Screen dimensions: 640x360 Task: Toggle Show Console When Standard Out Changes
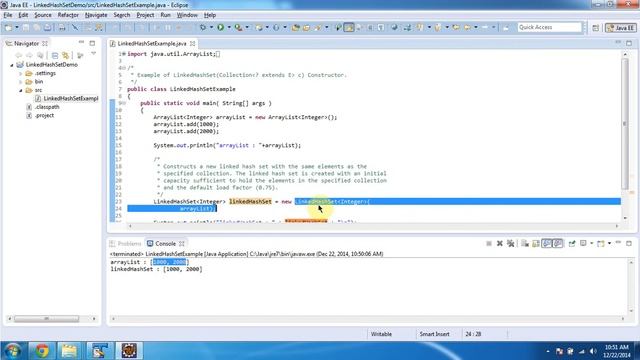547,244
